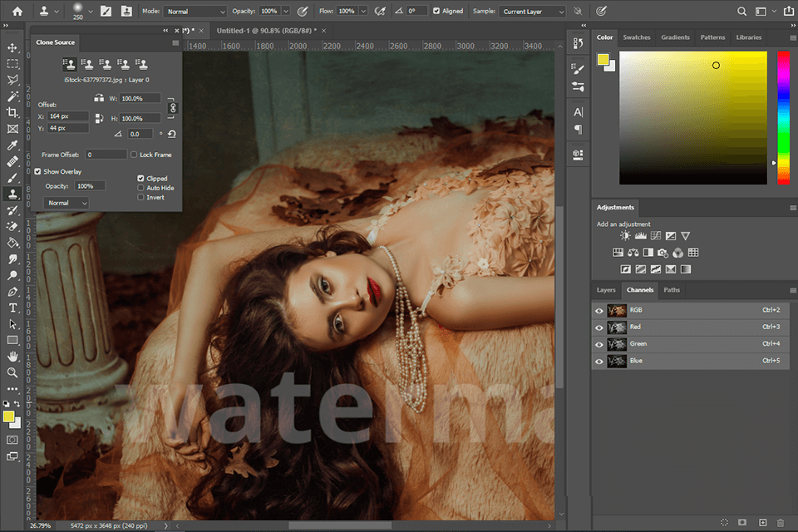Select the first clone source slot button
Viewport: 798px width, 532px height.
pyautogui.click(x=67, y=63)
